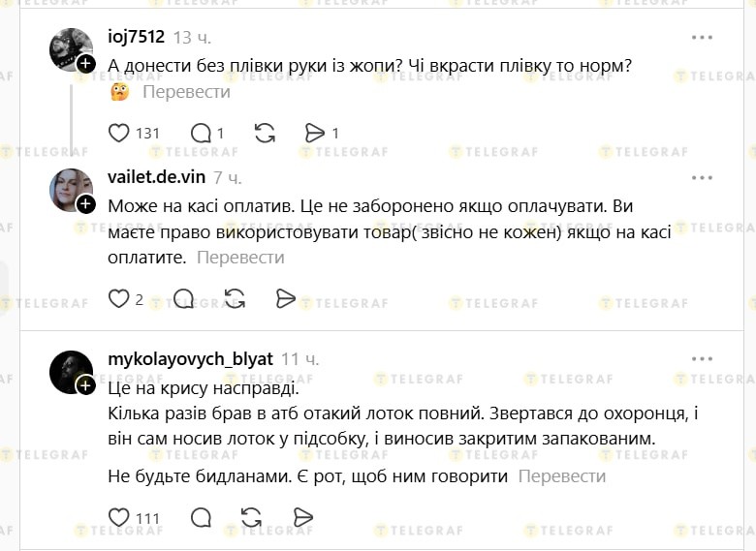
Task: Repost the ioj7512 comment
Action: (264, 133)
